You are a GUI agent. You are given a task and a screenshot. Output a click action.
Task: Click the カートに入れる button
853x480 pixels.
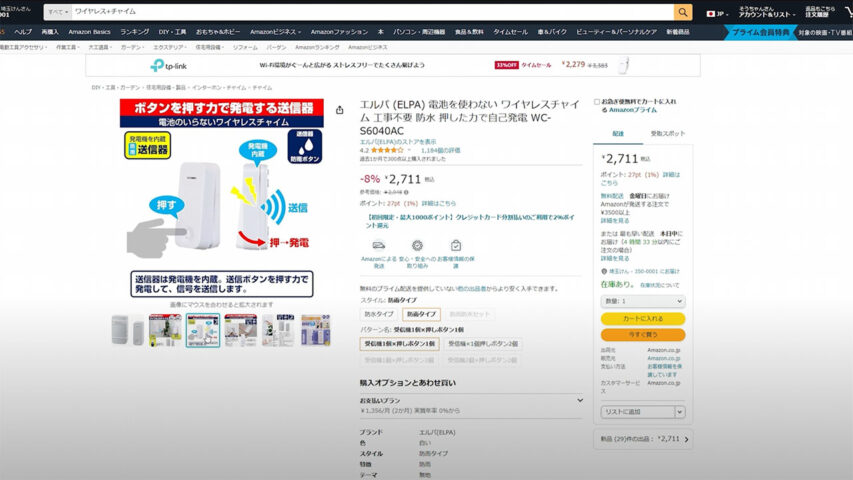click(642, 318)
